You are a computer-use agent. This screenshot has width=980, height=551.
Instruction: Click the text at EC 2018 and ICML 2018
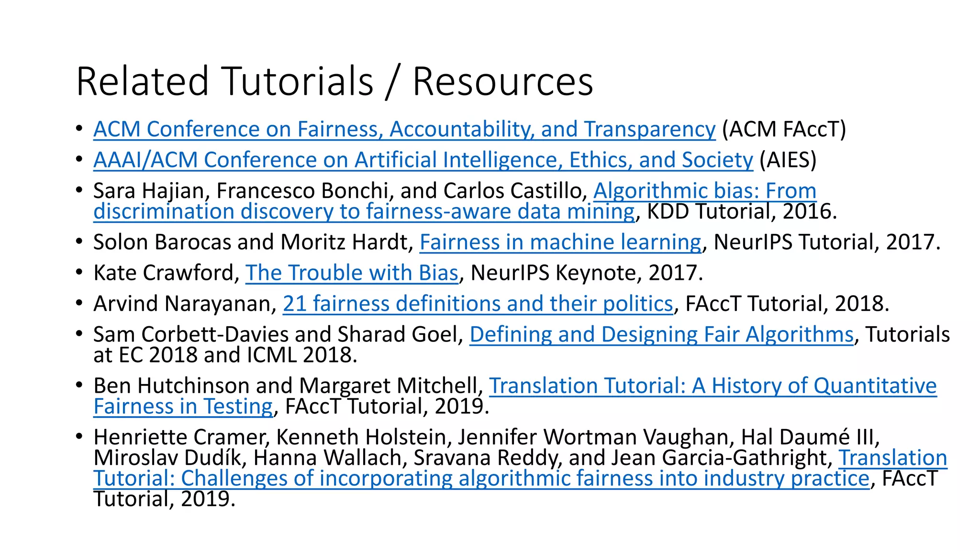pos(225,355)
